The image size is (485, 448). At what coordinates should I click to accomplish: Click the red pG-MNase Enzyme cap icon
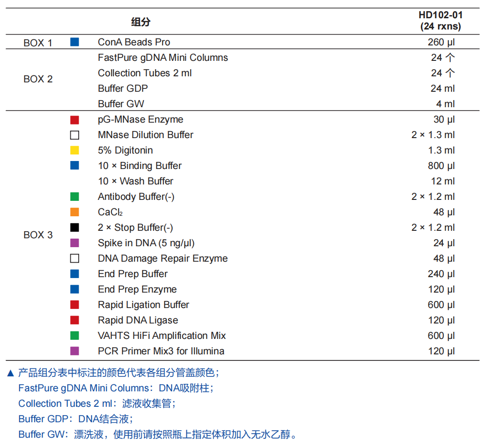pos(74,119)
